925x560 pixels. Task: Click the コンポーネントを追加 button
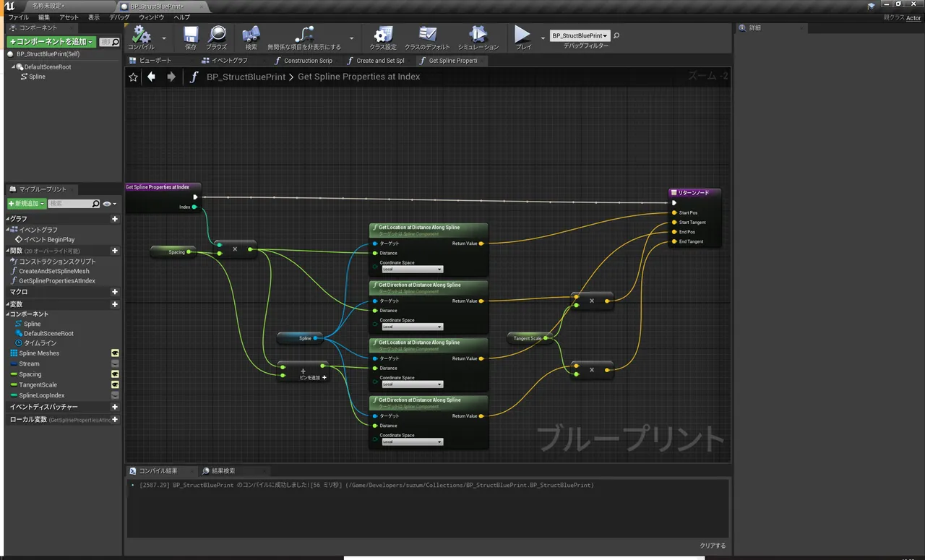click(51, 42)
